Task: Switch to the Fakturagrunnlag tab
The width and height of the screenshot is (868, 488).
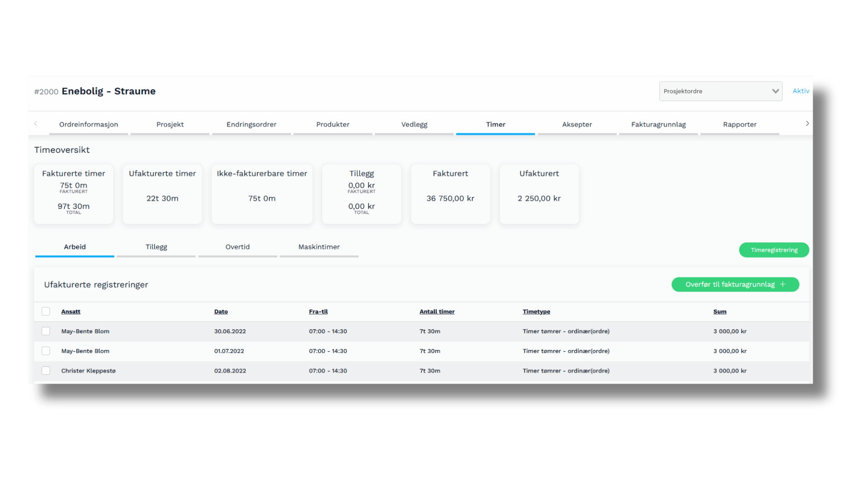Action: (x=658, y=124)
